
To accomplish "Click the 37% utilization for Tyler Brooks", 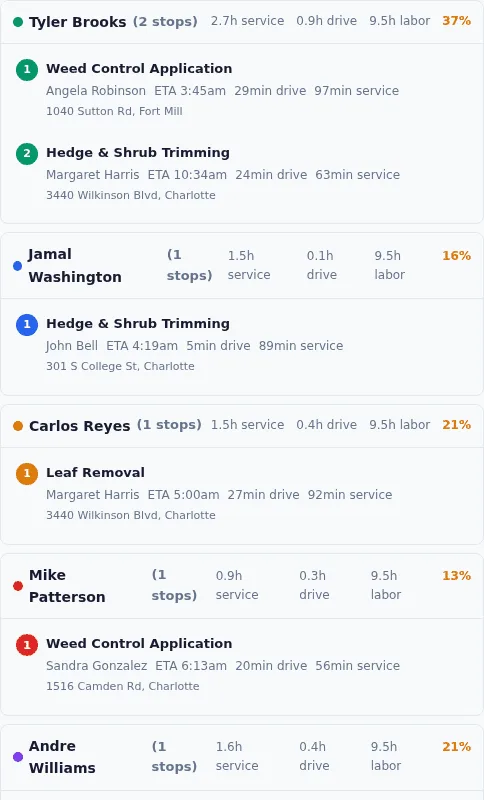I will [x=456, y=21].
